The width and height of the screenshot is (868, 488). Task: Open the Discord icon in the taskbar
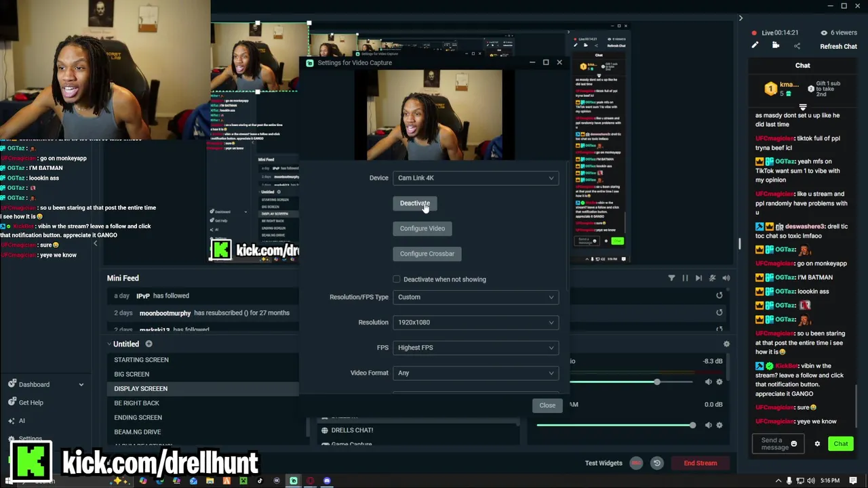coord(327,481)
